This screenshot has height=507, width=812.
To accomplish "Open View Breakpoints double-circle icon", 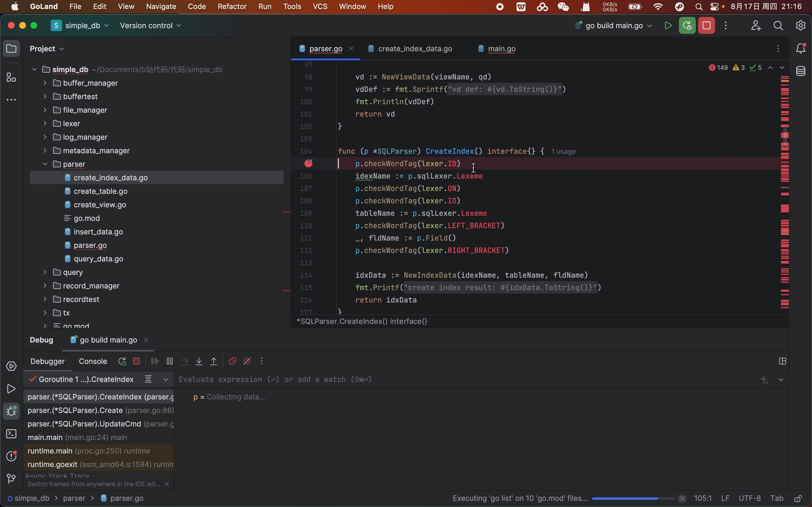I will [232, 361].
